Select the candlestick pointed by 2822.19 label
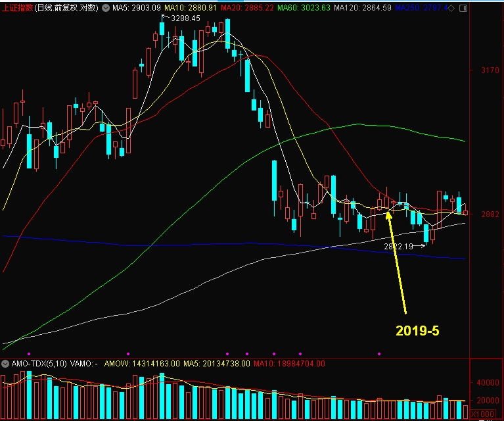Screen dimensions: 504x421 (x=426, y=234)
